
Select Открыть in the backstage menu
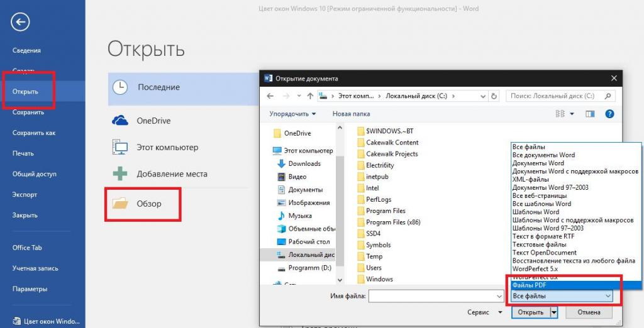[25, 92]
